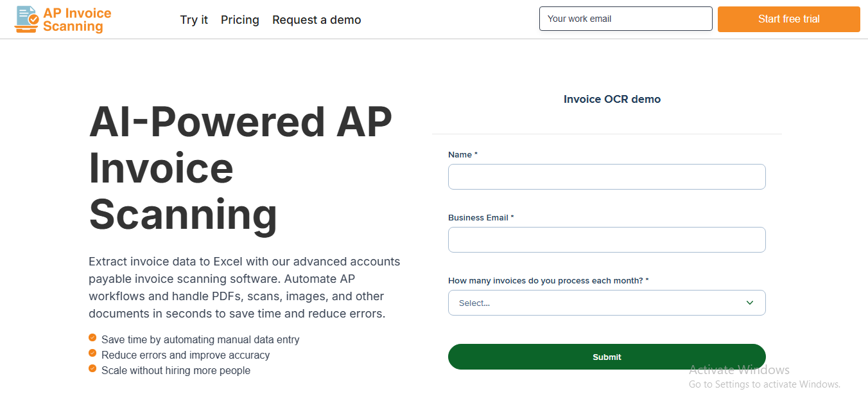Click the "Business Email *" label

(480, 218)
